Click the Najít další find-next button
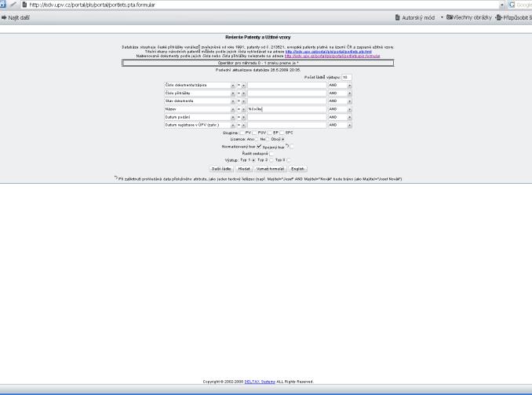The image size is (532, 395). (x=16, y=17)
